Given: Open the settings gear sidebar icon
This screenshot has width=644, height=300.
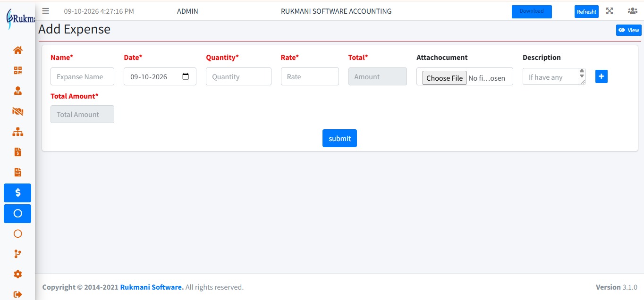Looking at the screenshot, I should [17, 274].
